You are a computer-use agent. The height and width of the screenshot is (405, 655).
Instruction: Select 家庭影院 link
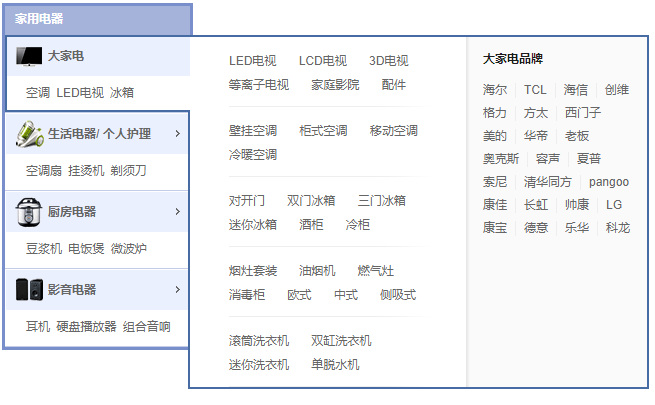(335, 85)
